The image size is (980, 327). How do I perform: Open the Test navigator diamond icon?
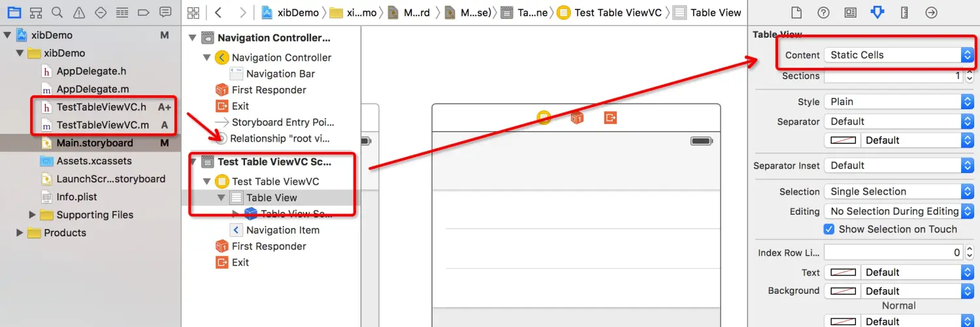[101, 12]
